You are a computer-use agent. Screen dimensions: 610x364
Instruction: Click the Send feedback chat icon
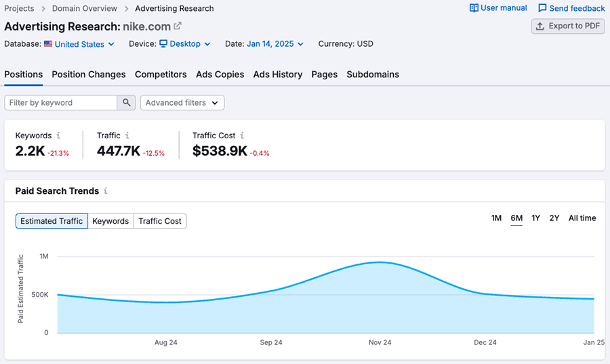point(542,8)
